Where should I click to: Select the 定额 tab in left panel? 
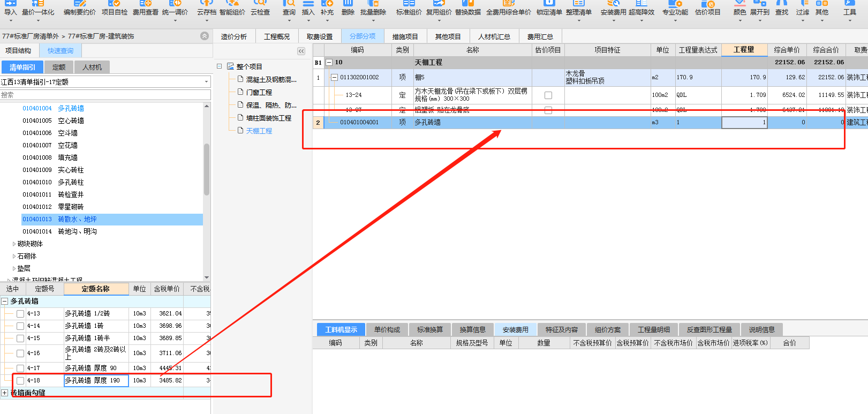(x=59, y=67)
